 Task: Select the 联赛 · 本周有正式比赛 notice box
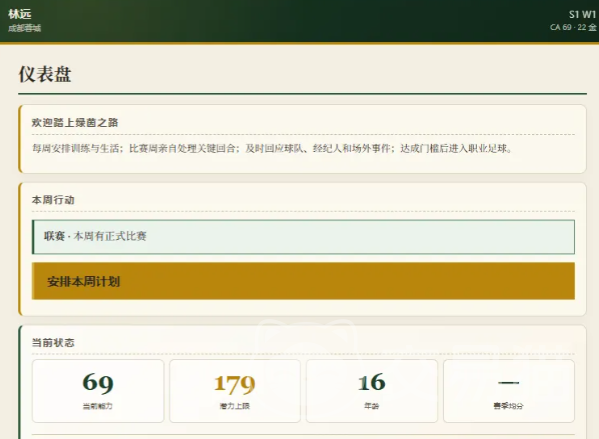click(x=303, y=237)
